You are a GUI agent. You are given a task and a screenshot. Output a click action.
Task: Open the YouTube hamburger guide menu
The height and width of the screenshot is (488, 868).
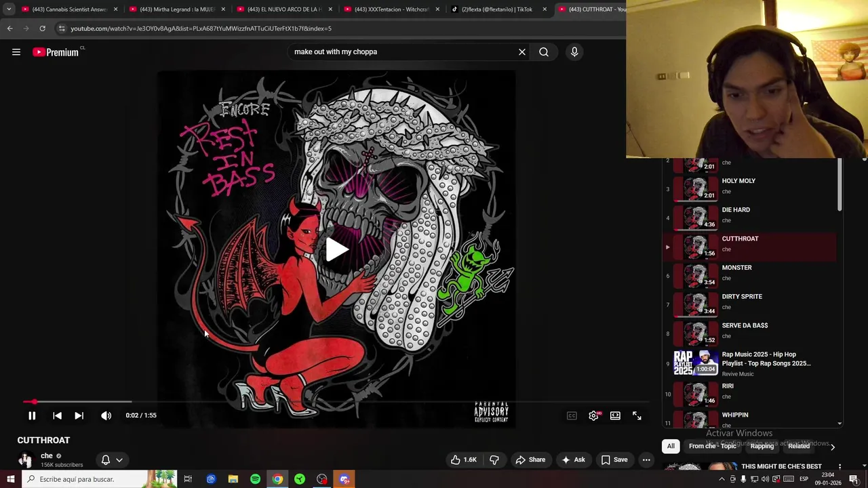[x=16, y=52]
